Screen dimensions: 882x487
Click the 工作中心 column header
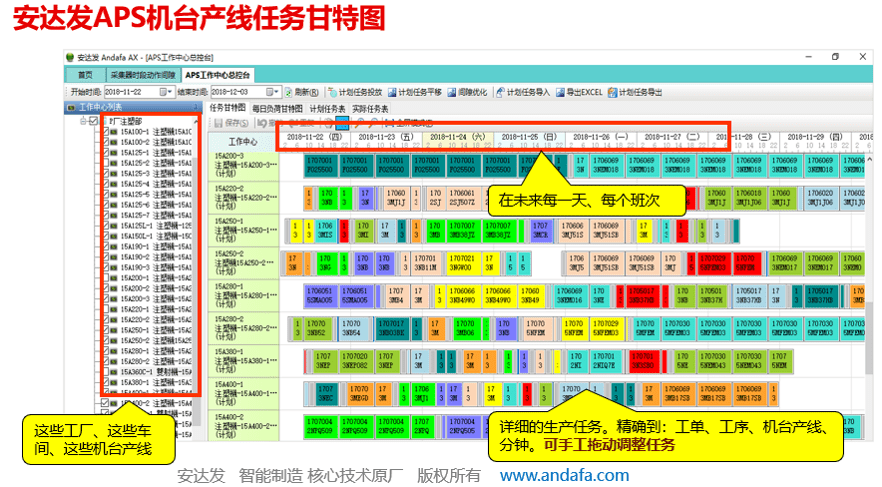[243, 142]
